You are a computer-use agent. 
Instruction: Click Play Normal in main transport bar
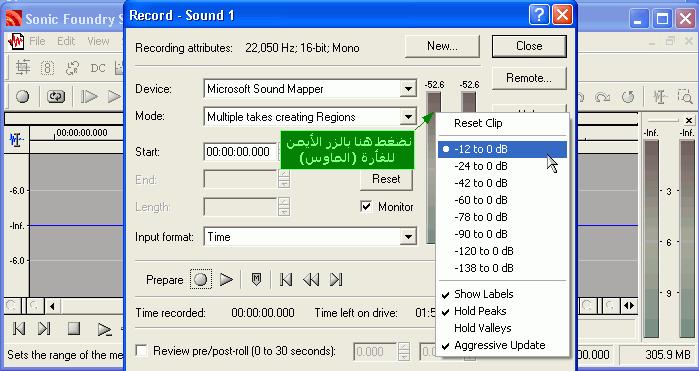(104, 329)
